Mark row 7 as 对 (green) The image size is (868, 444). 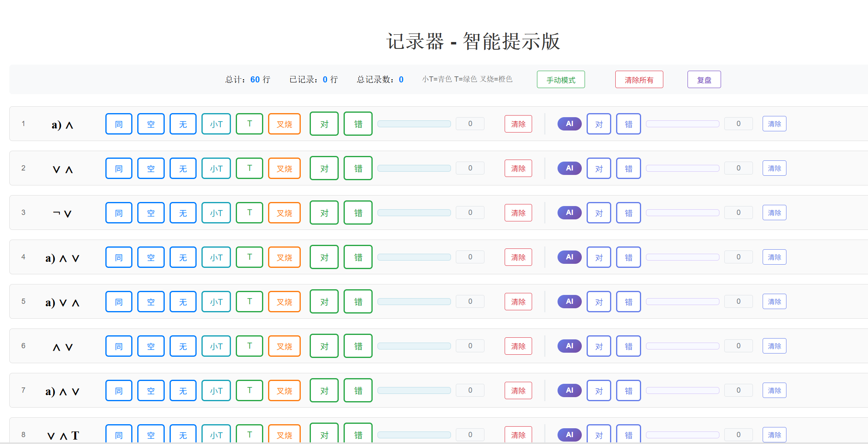pos(324,391)
